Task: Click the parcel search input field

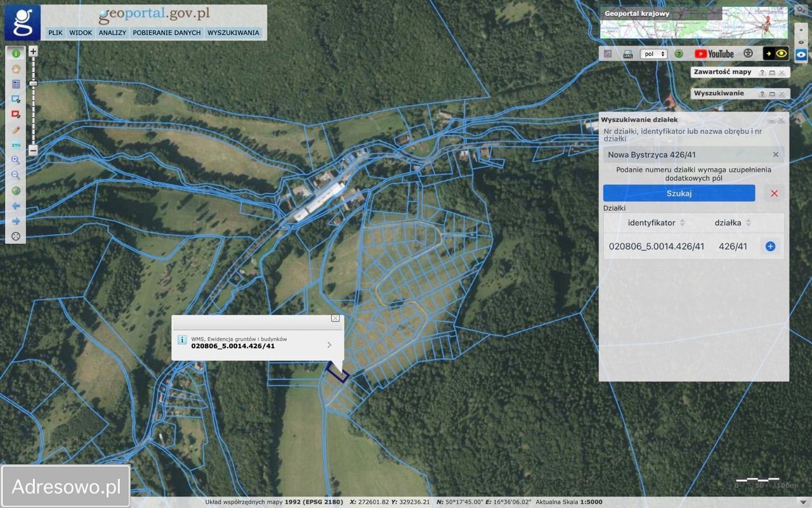Action: [687, 155]
